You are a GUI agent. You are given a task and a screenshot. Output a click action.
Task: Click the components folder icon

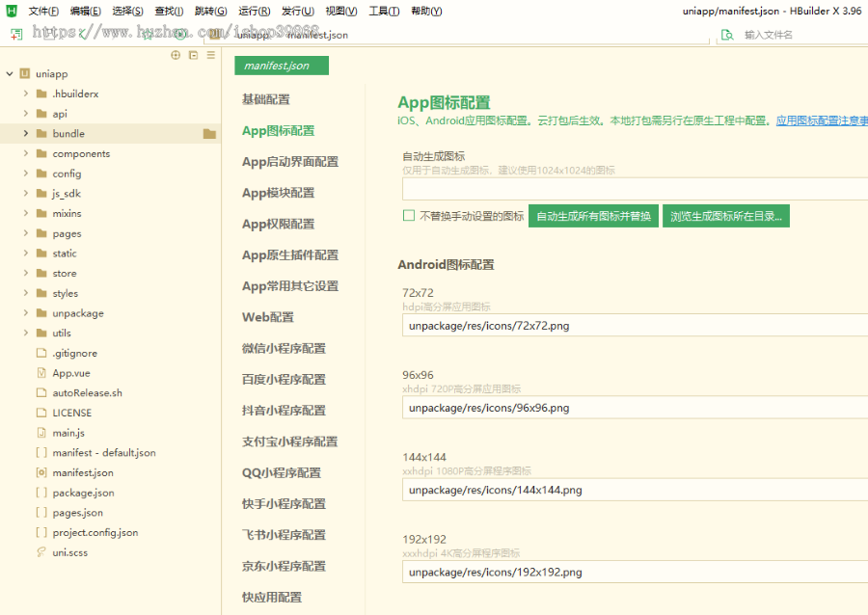tap(41, 153)
